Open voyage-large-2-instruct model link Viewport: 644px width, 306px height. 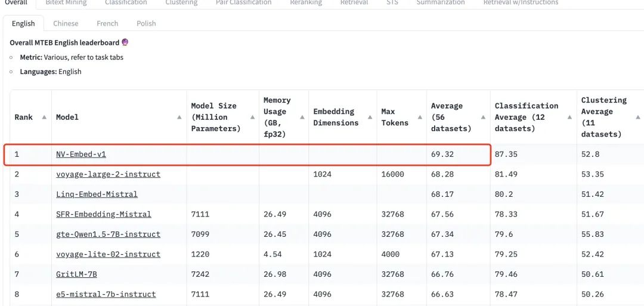coord(108,174)
